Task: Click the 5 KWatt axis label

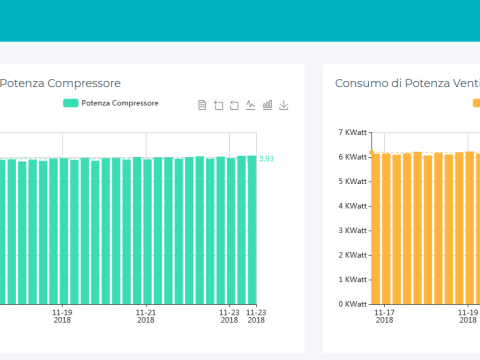Action: click(x=353, y=181)
